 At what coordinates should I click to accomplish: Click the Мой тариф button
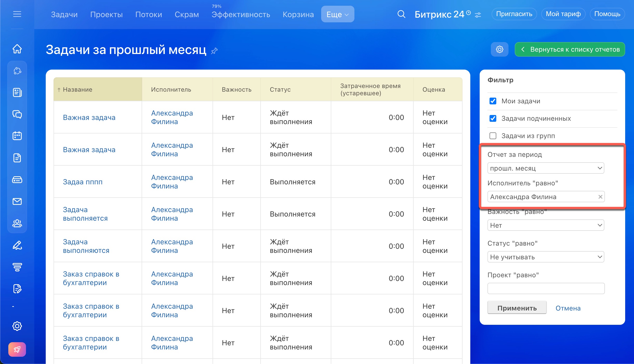tap(563, 14)
